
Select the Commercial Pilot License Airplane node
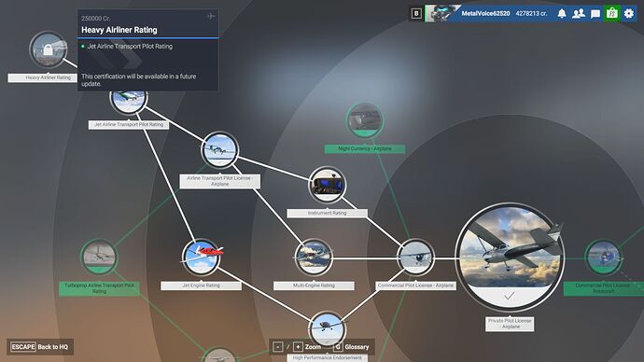(415, 258)
